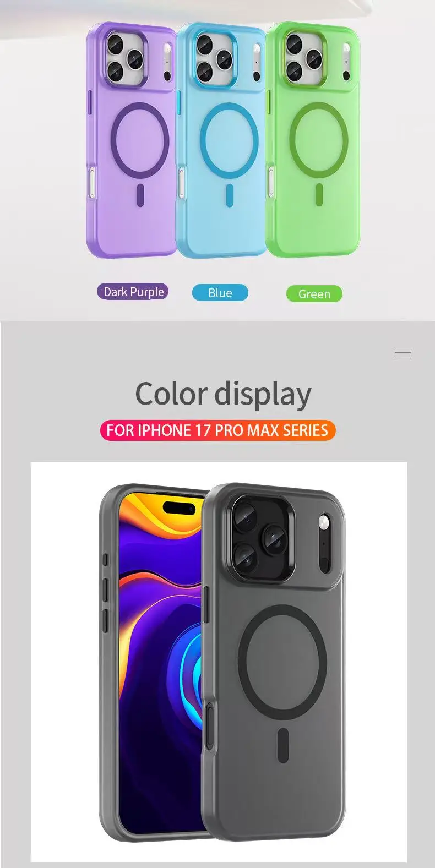Screen dimensions: 435x868
Task: Click the green case MagSafe ring
Action: coord(318,138)
